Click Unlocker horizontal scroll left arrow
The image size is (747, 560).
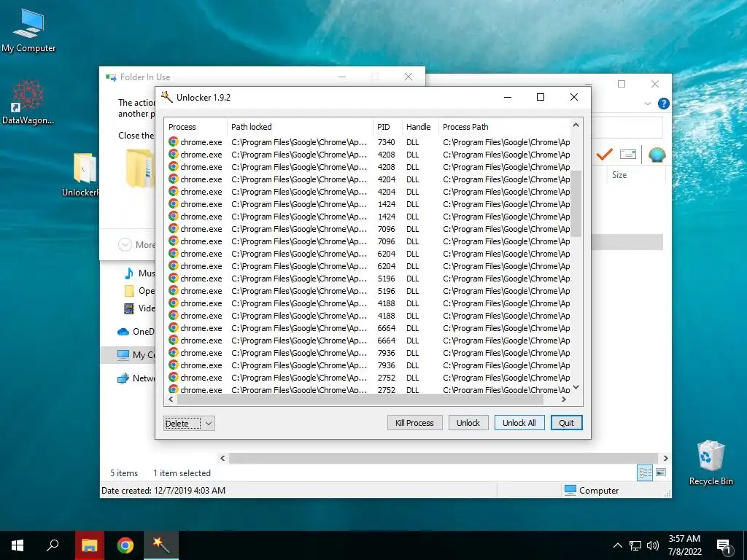171,400
